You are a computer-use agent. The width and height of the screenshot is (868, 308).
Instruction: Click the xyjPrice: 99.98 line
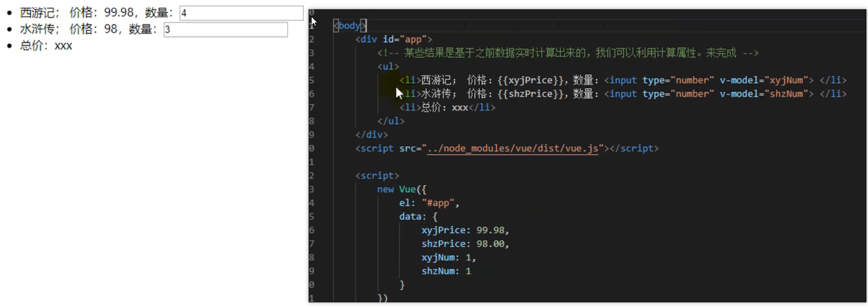(465, 230)
